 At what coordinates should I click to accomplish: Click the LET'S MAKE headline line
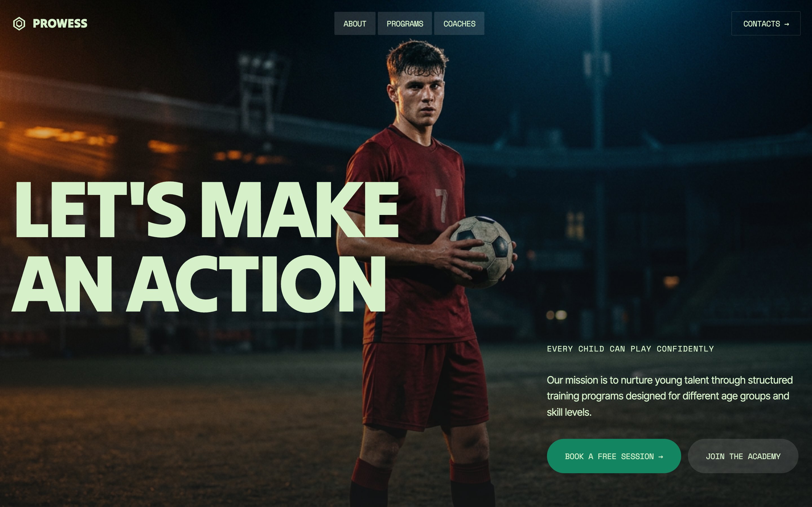(206, 210)
